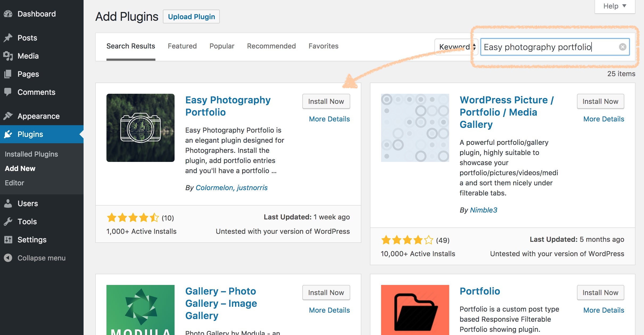
Task: Click the Users person icon
Action: tap(8, 203)
